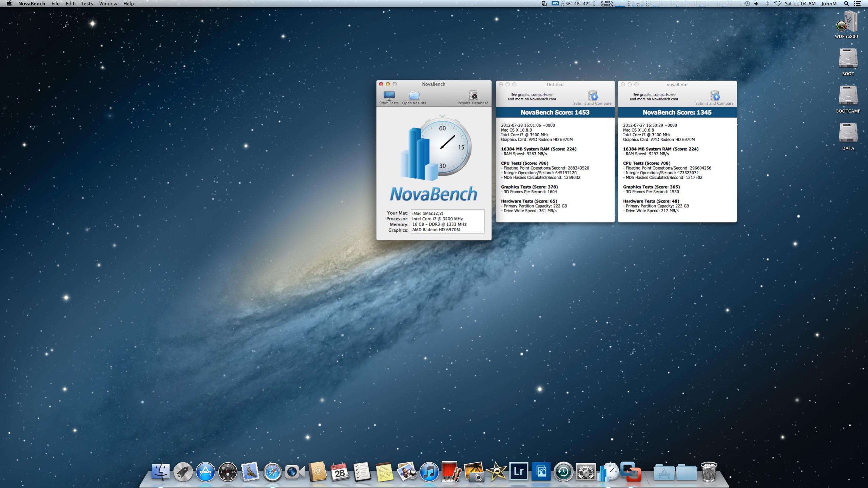Image resolution: width=868 pixels, height=488 pixels.
Task: Click Bluetooth icon in menu bar
Action: 767,3
